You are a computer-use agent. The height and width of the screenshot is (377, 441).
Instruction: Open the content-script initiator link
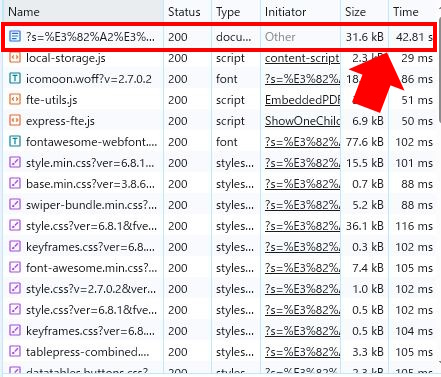302,58
